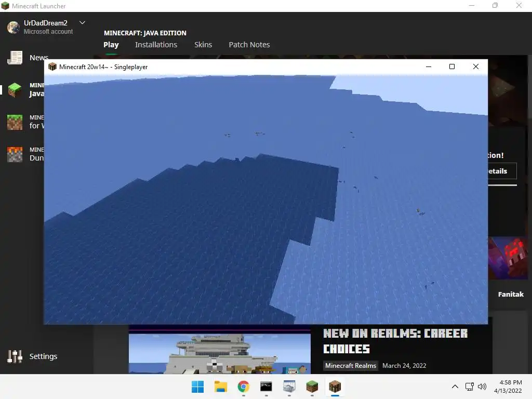
Task: Maximize the Minecraft 20w14~ Singleplayer window
Action: tap(452, 66)
